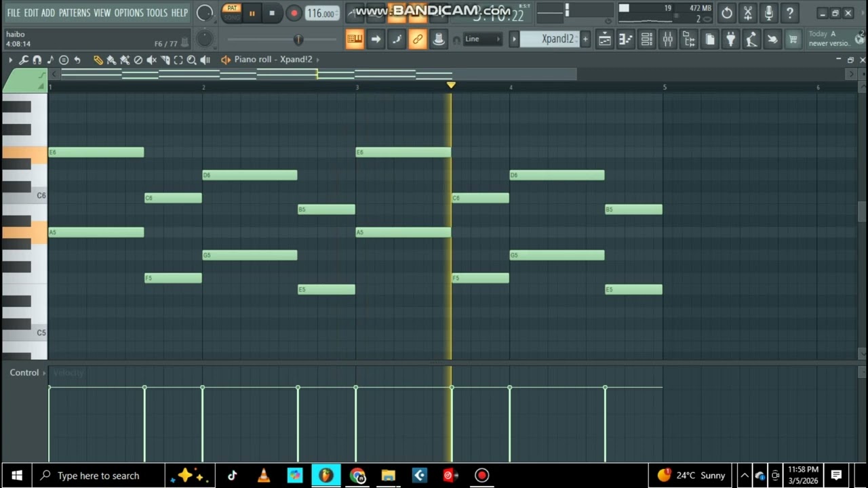This screenshot has width=868, height=488.
Task: Click the C6 piano key
Action: point(25,195)
